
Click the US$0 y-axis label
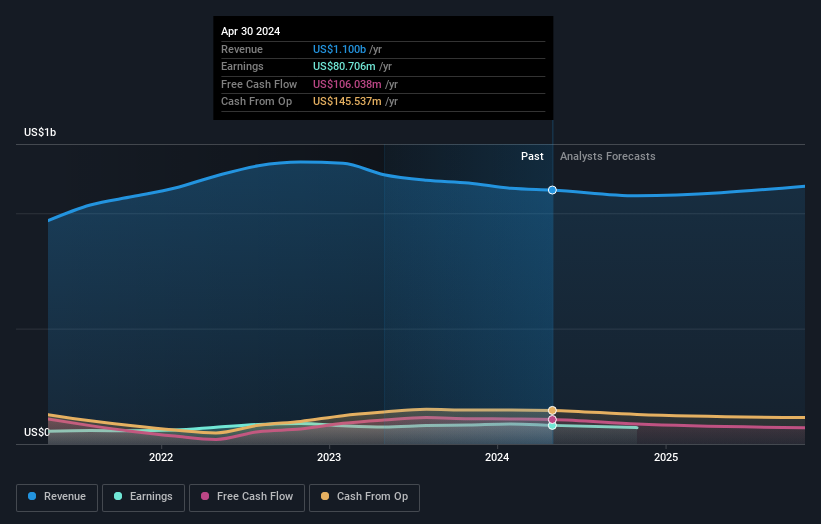tap(37, 432)
